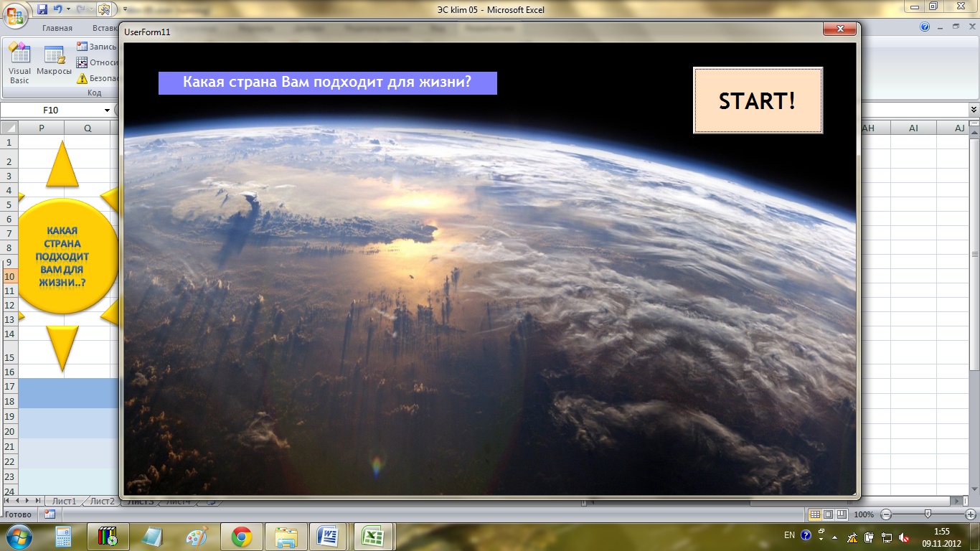Screen dimensions: 980x551
Task: Click the Name Box showing F10
Action: tap(51, 110)
